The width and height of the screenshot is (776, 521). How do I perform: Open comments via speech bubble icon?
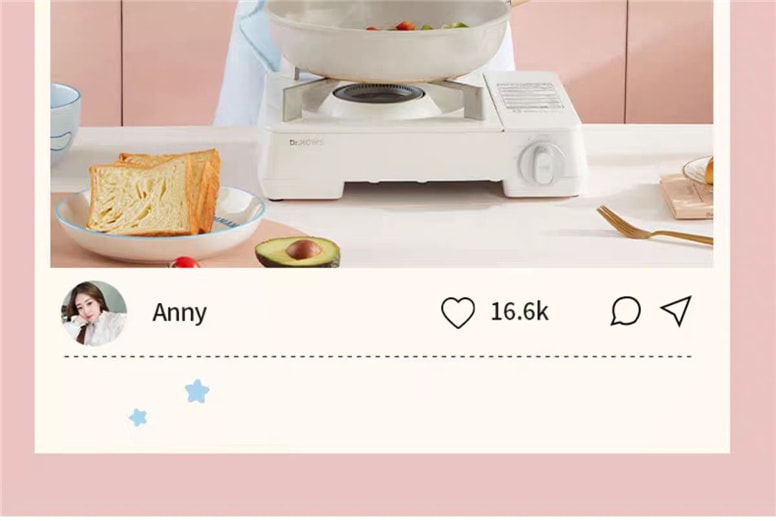[x=626, y=311]
